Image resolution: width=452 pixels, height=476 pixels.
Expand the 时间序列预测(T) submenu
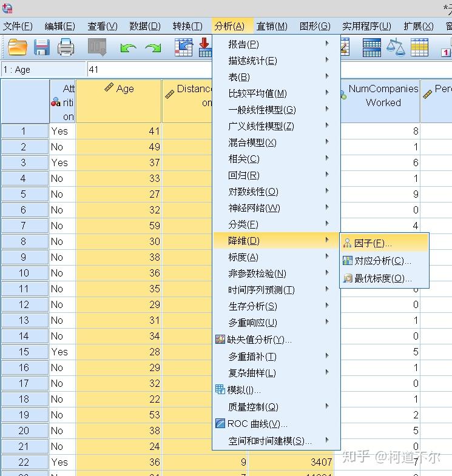[x=276, y=290]
